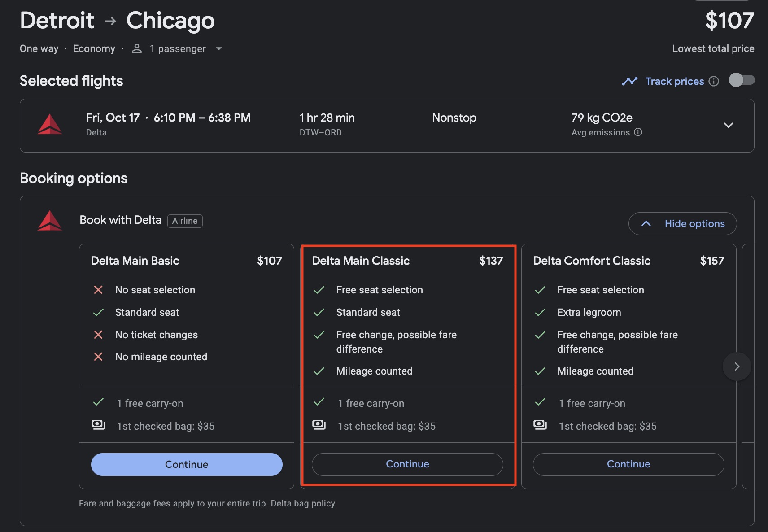Click the Nonstop label in flight row
This screenshot has height=532, width=768.
coord(454,118)
